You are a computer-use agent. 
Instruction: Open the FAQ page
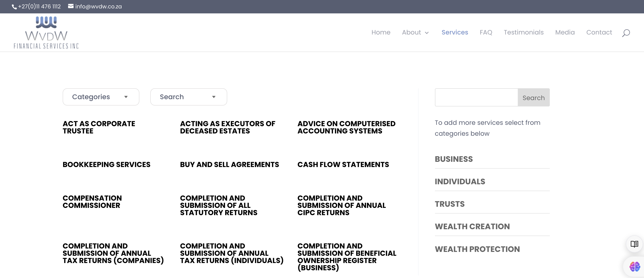tap(486, 32)
